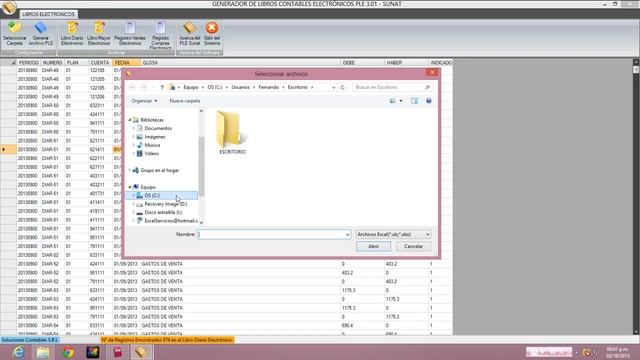Screen dimensions: 640x360
Task: Go up one folder level in dialog
Action: point(162,87)
